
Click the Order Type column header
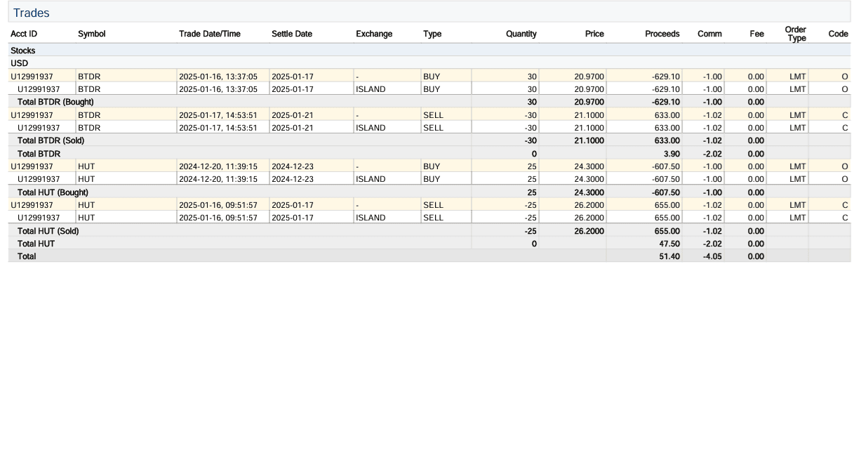click(x=796, y=34)
